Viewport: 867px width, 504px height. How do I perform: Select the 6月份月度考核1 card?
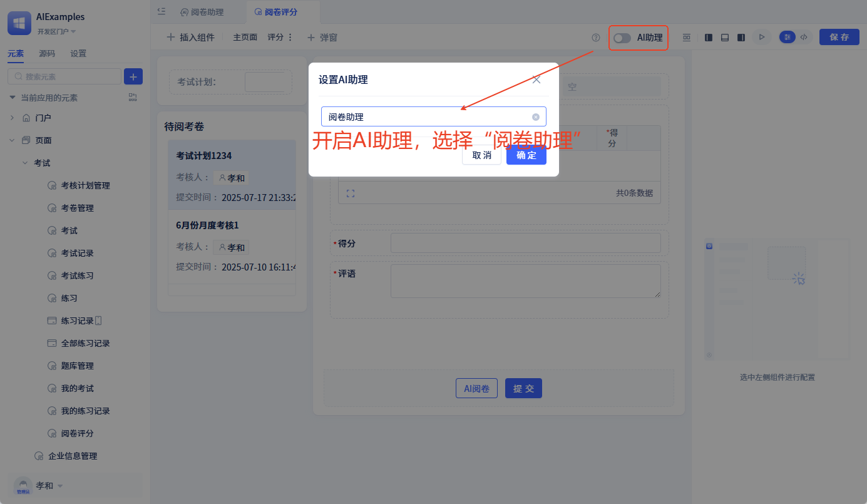coord(232,246)
